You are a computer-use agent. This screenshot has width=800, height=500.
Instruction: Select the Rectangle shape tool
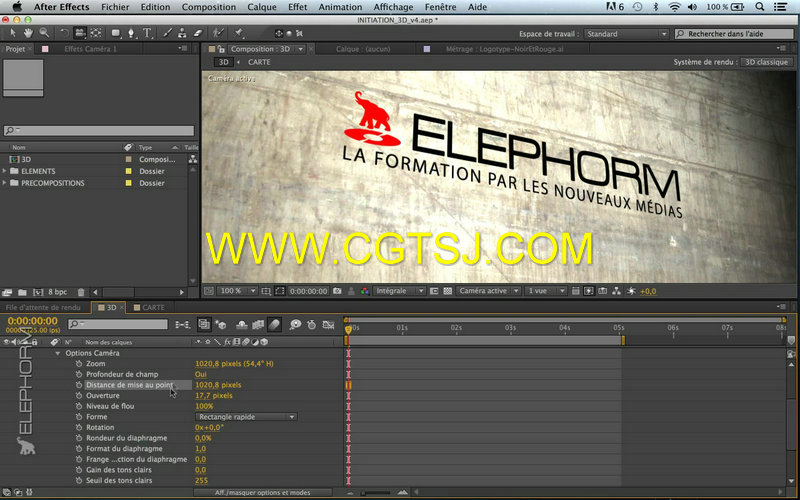[x=116, y=33]
